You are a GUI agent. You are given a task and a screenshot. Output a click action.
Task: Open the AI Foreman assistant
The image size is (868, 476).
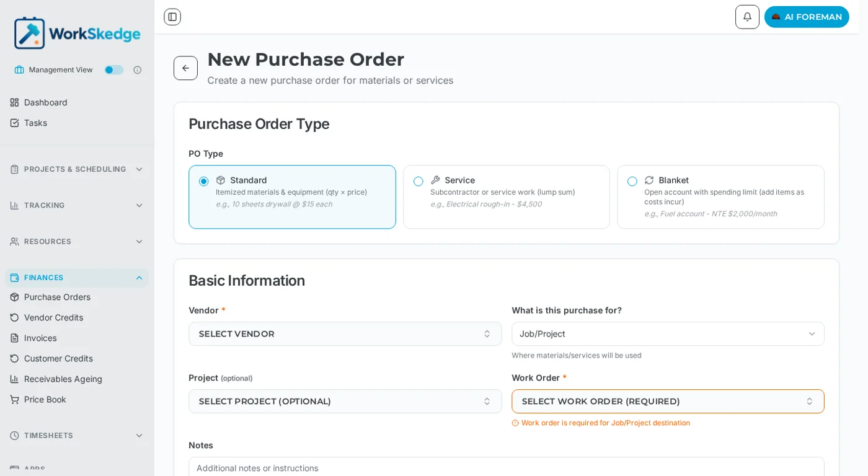click(x=807, y=17)
